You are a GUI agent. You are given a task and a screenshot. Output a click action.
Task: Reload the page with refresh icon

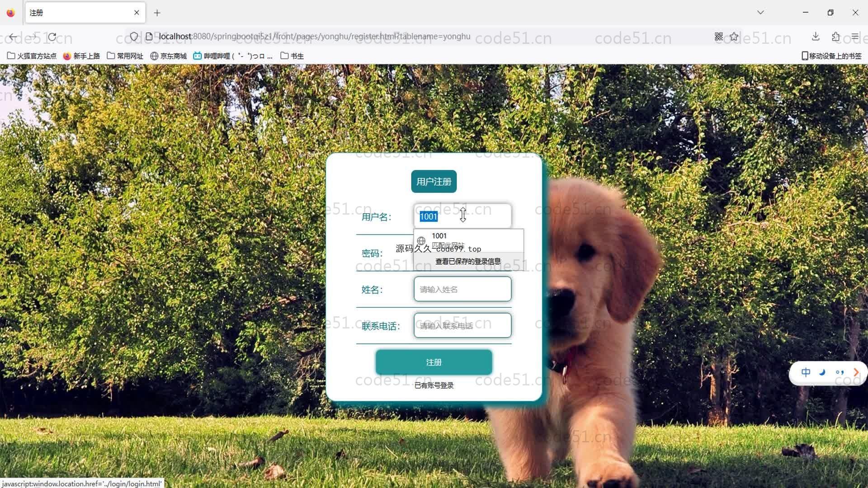52,37
